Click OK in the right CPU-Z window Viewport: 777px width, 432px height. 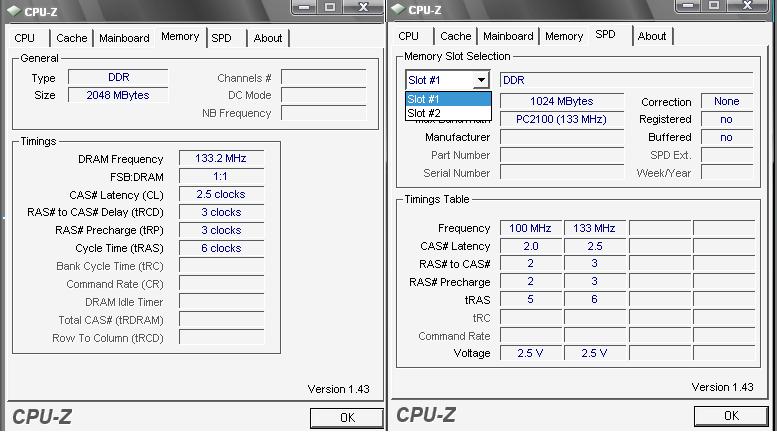point(731,416)
